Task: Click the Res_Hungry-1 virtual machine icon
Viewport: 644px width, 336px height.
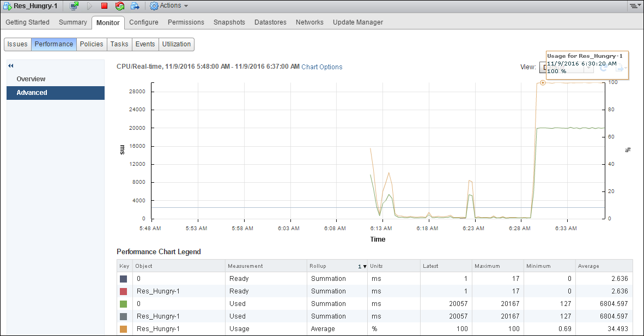Action: click(x=8, y=6)
